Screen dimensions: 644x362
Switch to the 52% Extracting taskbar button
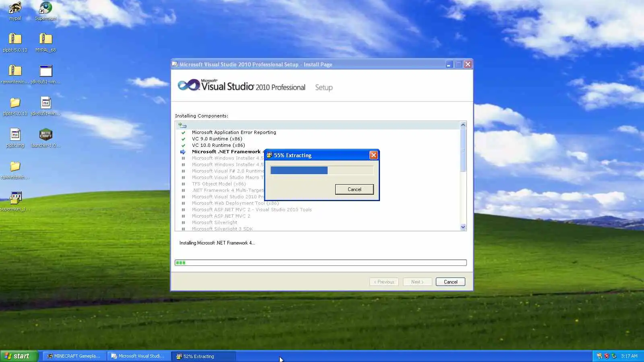pyautogui.click(x=204, y=356)
